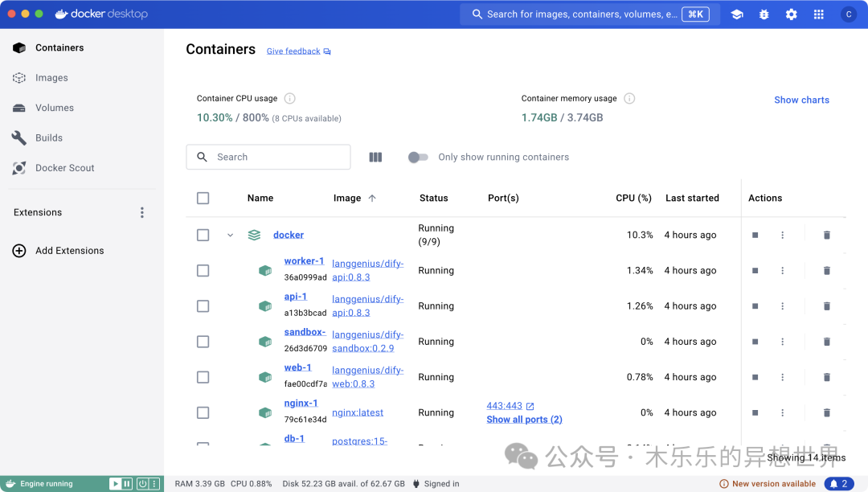
Task: Stop the docker compose stack
Action: (755, 236)
